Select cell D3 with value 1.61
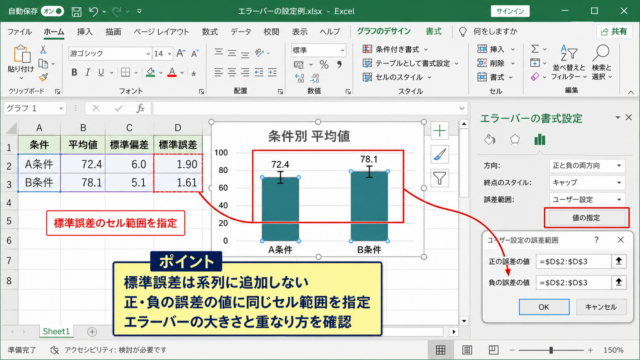Image resolution: width=640 pixels, height=360 pixels. pyautogui.click(x=178, y=182)
